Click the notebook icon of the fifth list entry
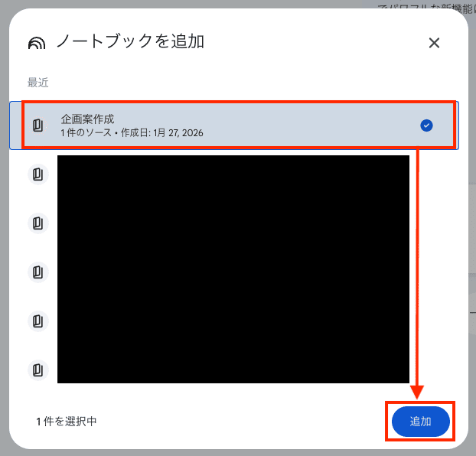 pos(38,321)
